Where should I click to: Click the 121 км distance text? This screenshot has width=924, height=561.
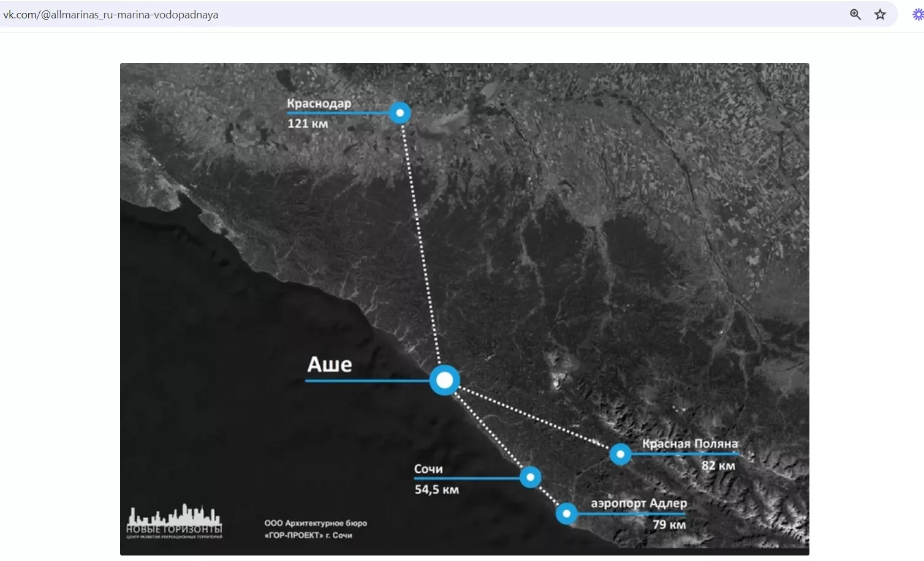click(x=308, y=124)
